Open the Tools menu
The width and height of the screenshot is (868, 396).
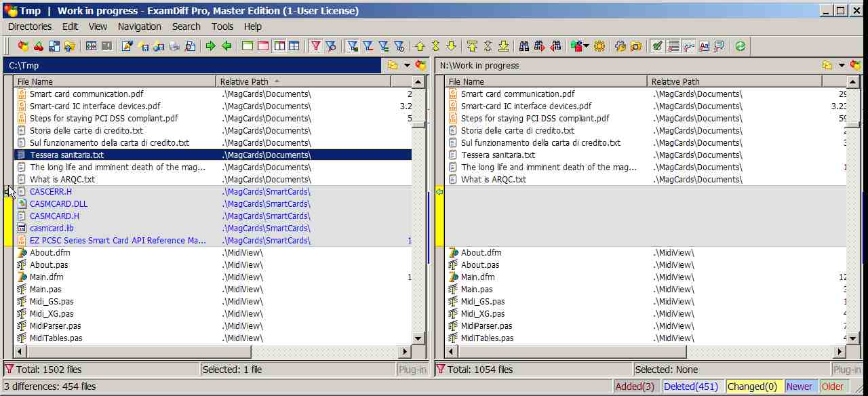tap(222, 26)
